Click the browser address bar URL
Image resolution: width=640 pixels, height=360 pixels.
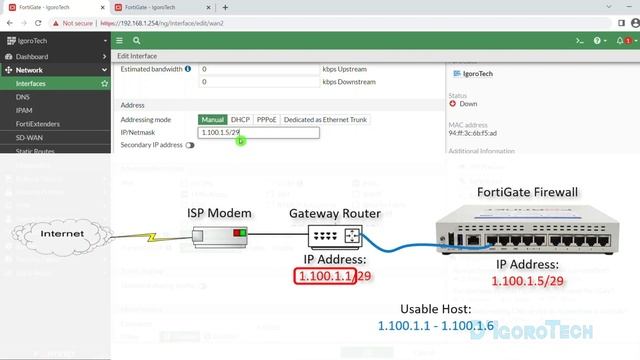tap(162, 23)
